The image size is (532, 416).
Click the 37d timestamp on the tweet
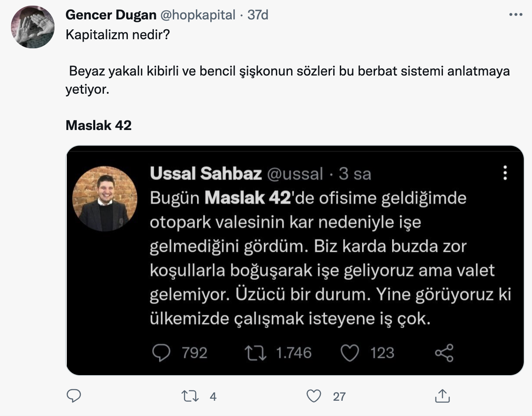257,15
